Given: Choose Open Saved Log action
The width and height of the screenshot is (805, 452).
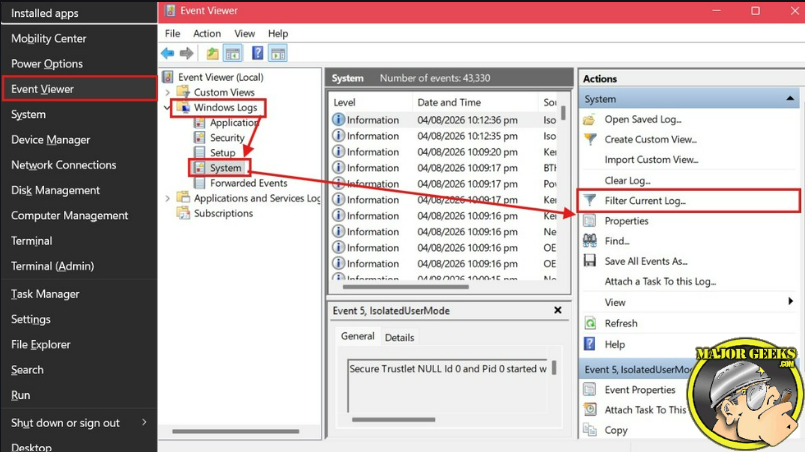Looking at the screenshot, I should click(x=643, y=120).
